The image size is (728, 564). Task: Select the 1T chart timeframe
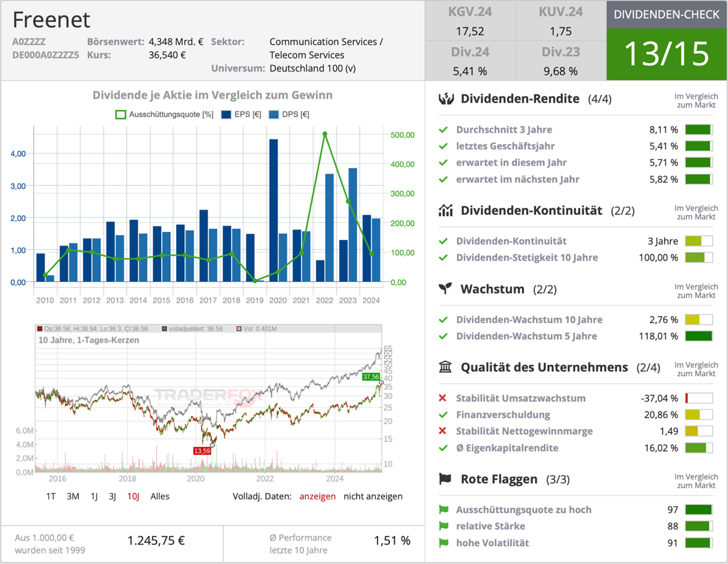click(50, 496)
